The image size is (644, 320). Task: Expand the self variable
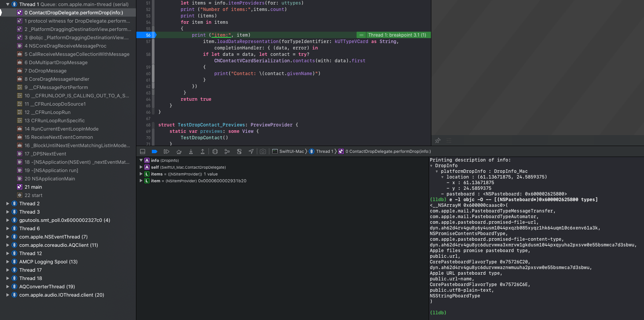(141, 167)
